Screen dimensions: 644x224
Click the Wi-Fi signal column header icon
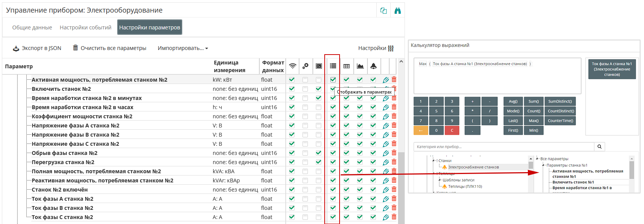tap(293, 66)
